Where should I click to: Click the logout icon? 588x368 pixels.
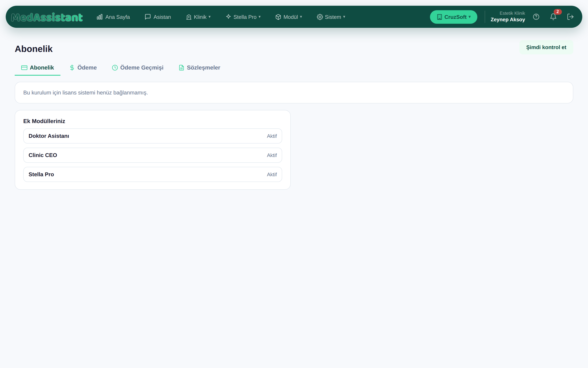pos(570,17)
